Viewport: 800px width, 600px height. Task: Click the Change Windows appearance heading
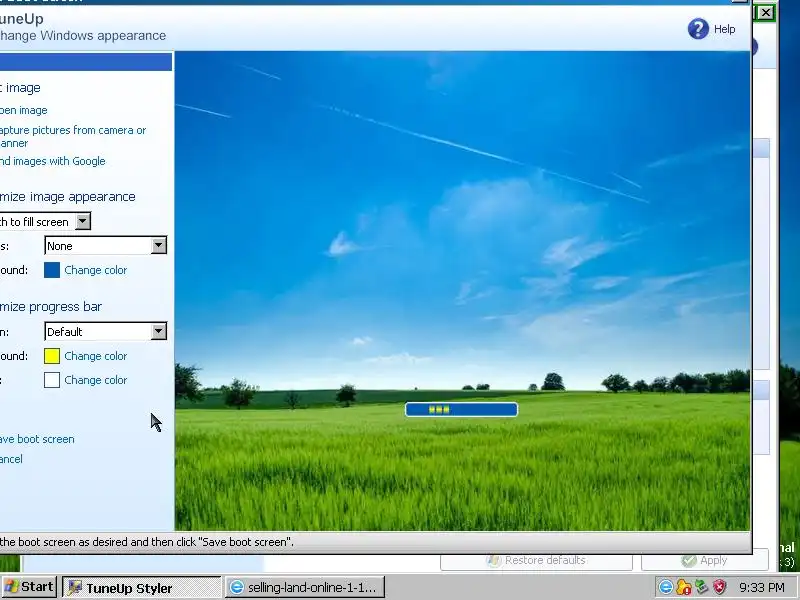[x=83, y=36]
